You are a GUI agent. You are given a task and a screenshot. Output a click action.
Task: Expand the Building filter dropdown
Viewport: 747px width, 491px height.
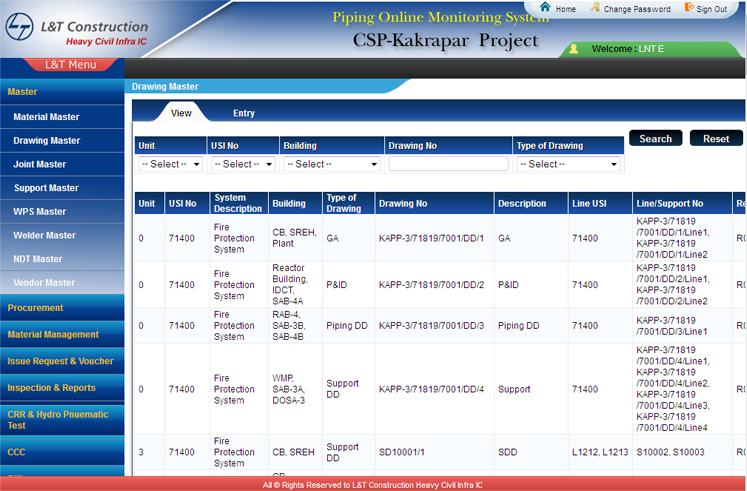pos(332,164)
